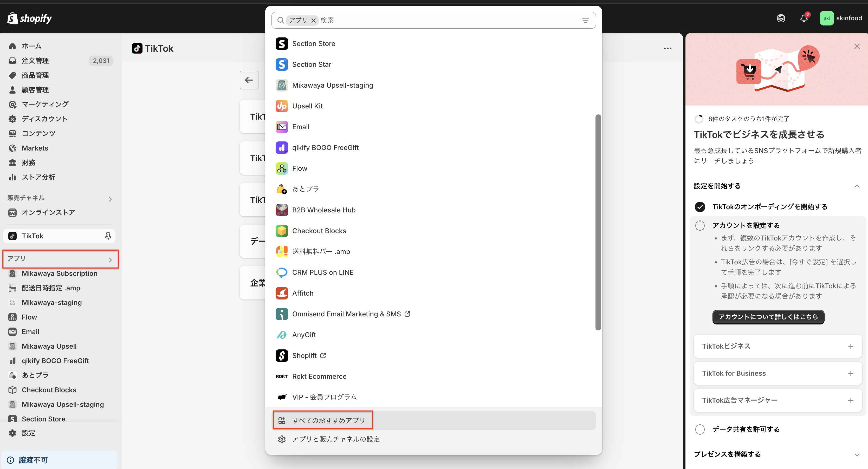Click the search results list scrollbar

598,222
